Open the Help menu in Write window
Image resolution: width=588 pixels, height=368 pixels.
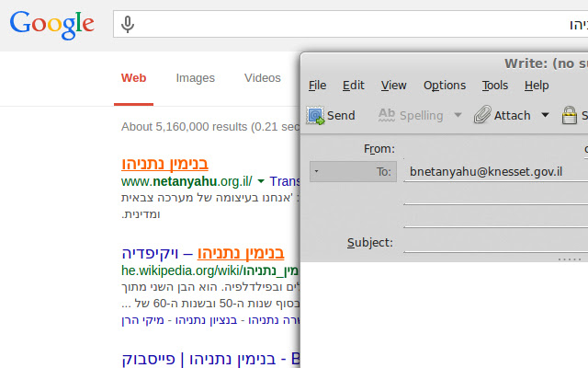tap(537, 86)
